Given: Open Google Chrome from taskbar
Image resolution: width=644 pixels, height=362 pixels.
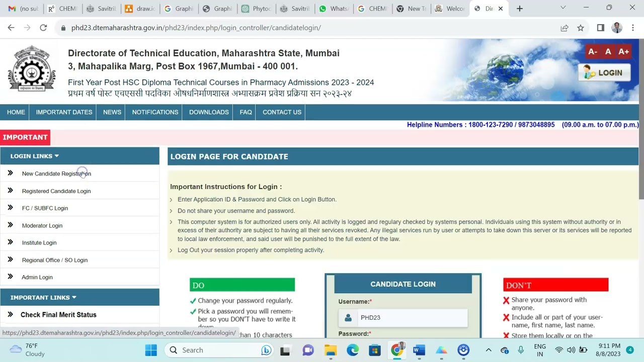Looking at the screenshot, I should (x=397, y=350).
